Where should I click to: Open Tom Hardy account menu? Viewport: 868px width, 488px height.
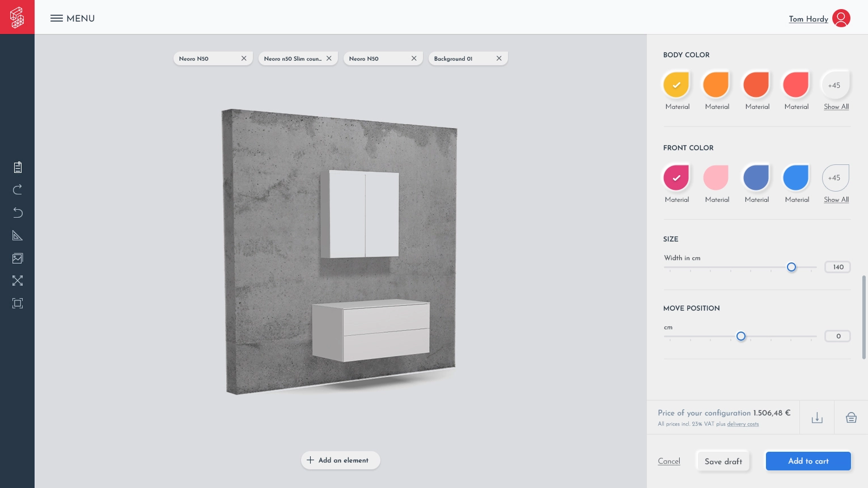[808, 19]
